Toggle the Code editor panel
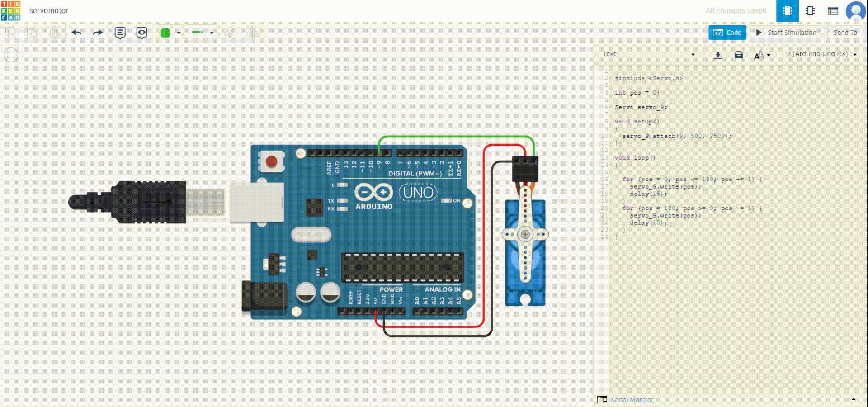Viewport: 868px width, 407px height. pyautogui.click(x=727, y=33)
